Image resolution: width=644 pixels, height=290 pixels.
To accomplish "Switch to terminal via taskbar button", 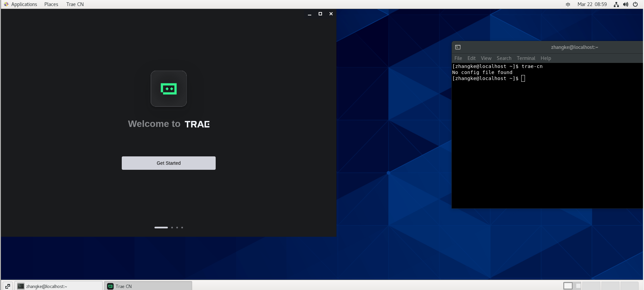I will pos(58,286).
